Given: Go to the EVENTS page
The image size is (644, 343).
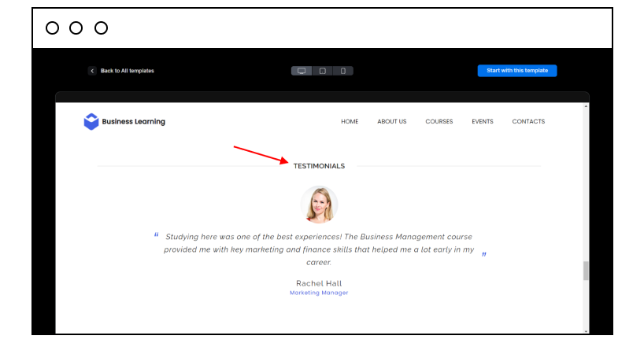Looking at the screenshot, I should [482, 121].
